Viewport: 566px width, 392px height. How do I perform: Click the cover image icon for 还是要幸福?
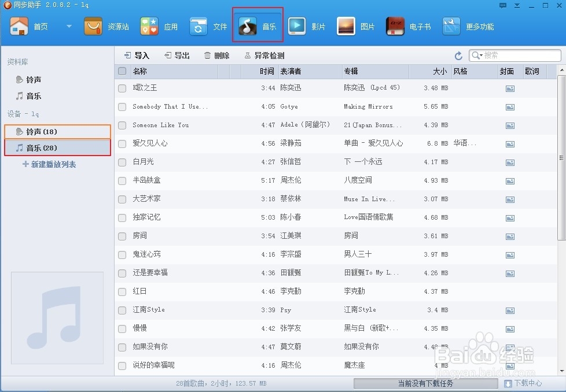pos(510,273)
